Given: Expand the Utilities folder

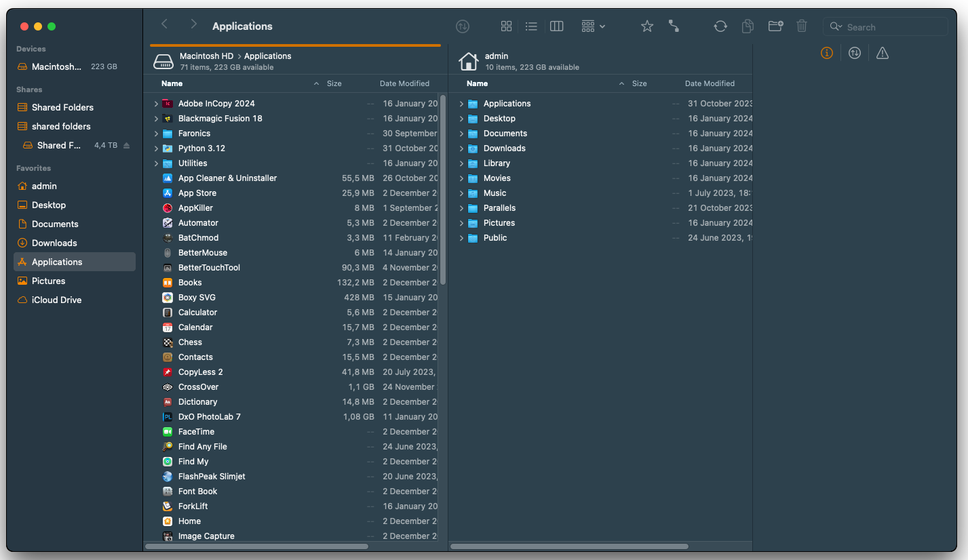Looking at the screenshot, I should [x=156, y=163].
